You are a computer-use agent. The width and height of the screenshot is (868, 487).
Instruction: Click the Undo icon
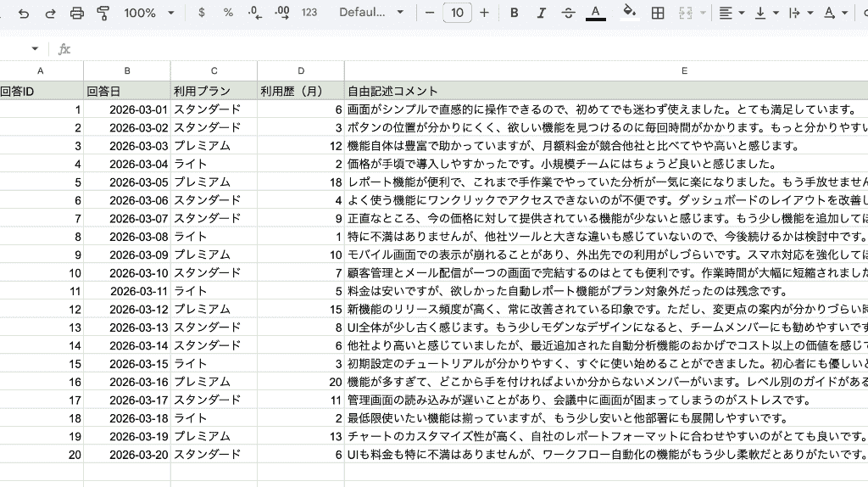(24, 13)
